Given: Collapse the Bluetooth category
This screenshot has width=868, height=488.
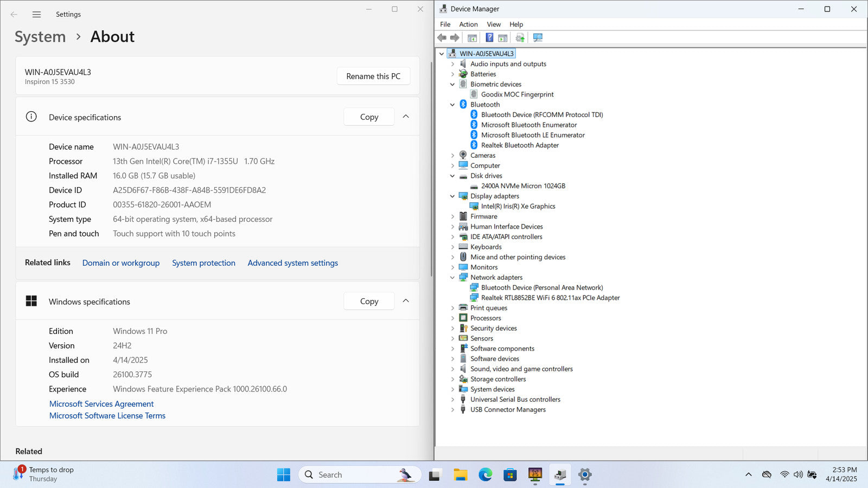Looking at the screenshot, I should pyautogui.click(x=452, y=105).
